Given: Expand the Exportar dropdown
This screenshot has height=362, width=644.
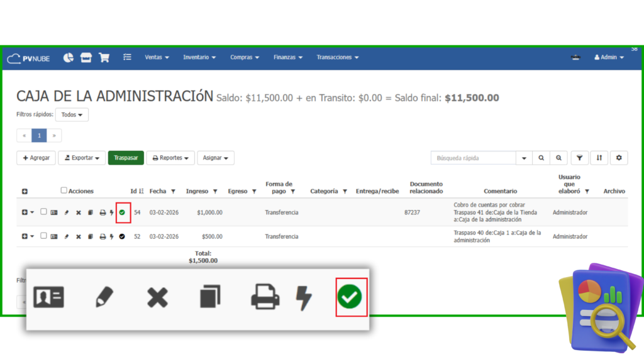Looking at the screenshot, I should pos(82,158).
